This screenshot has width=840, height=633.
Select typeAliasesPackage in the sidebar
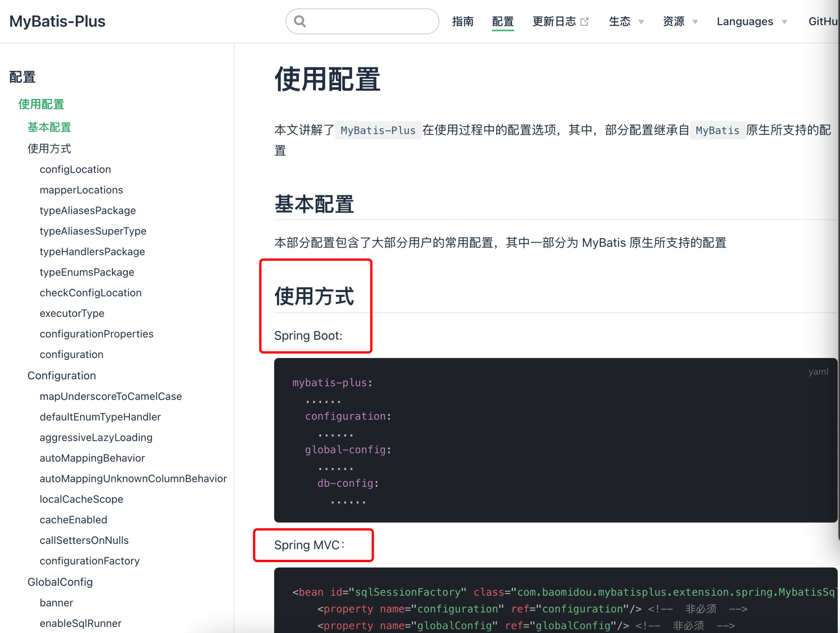click(87, 210)
